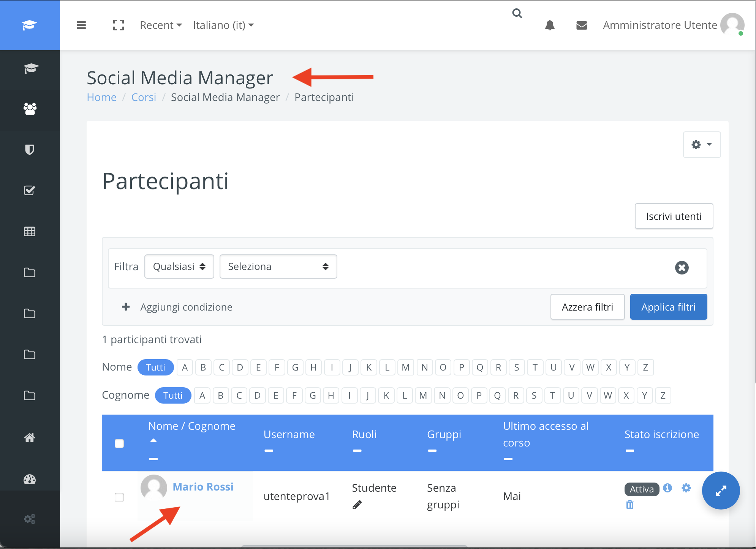Viewport: 756px width, 549px height.
Task: Filter Cognome by letter B
Action: pos(221,395)
